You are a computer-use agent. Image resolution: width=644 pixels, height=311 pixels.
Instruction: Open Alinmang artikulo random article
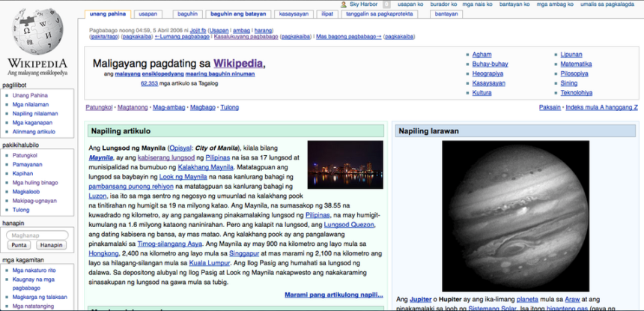click(x=34, y=131)
